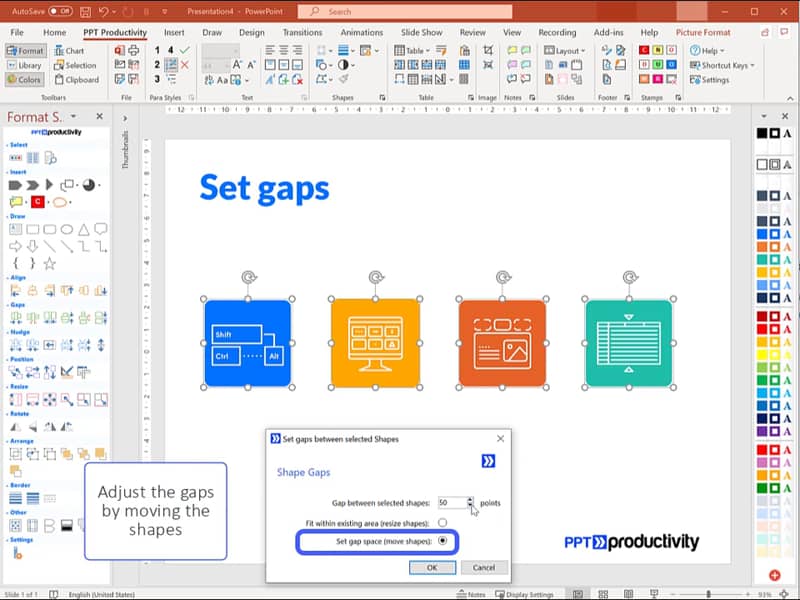
Task: Select the teal table picture
Action: click(x=629, y=343)
